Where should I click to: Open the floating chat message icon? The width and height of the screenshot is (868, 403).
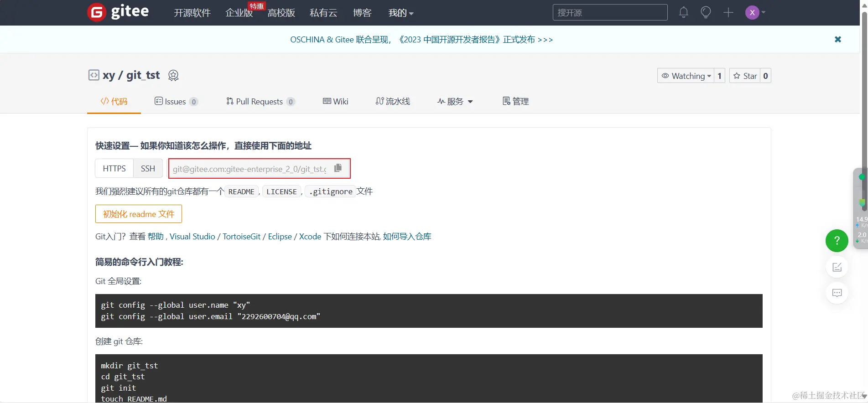pos(837,293)
